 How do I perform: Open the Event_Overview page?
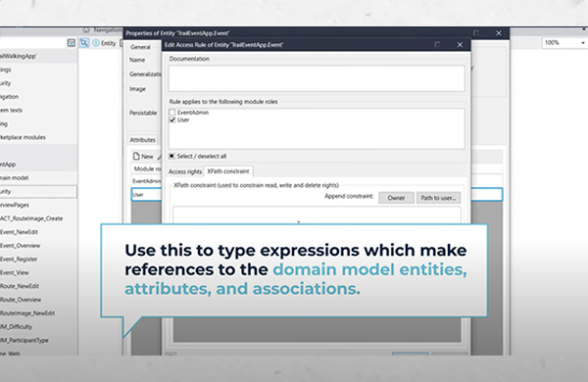click(21, 246)
